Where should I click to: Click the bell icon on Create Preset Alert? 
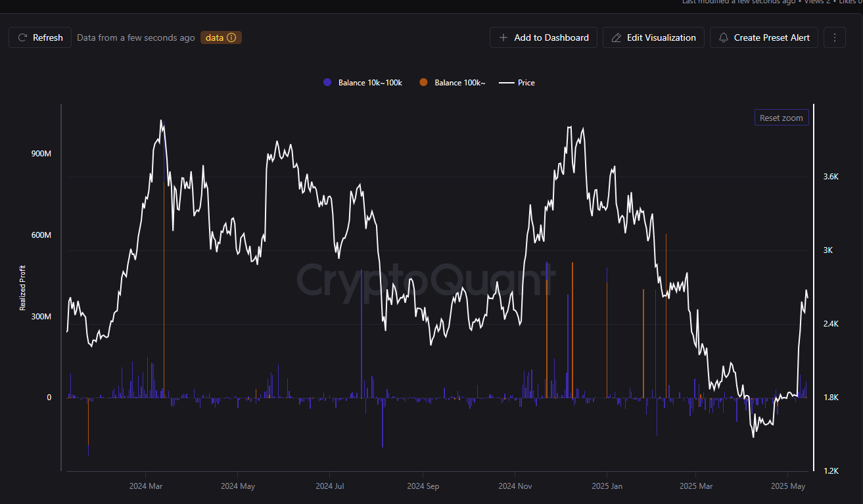pyautogui.click(x=724, y=37)
